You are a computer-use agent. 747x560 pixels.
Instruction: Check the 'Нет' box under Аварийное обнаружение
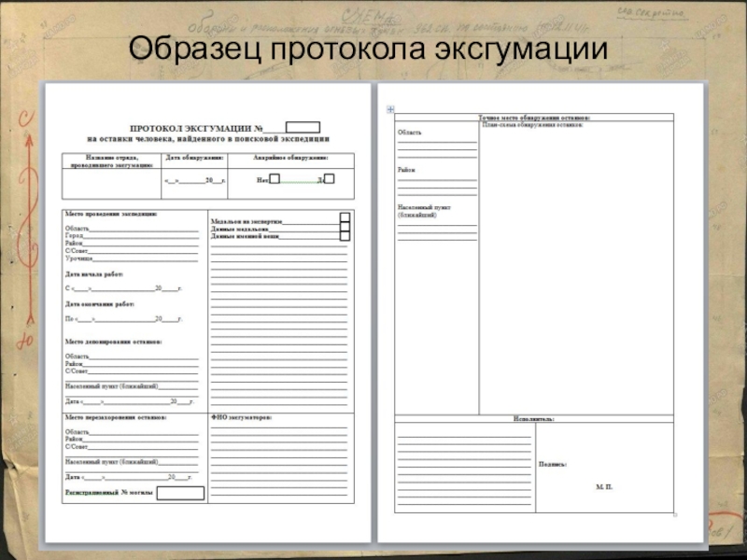point(275,178)
